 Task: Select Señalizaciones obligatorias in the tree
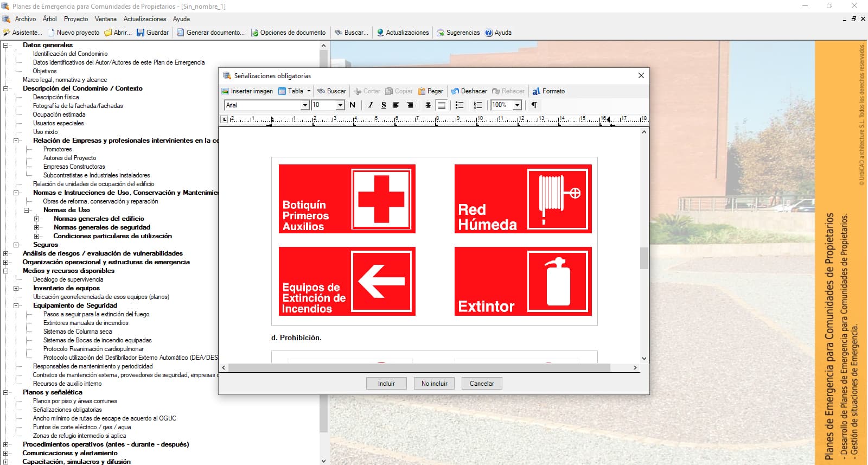pos(67,410)
